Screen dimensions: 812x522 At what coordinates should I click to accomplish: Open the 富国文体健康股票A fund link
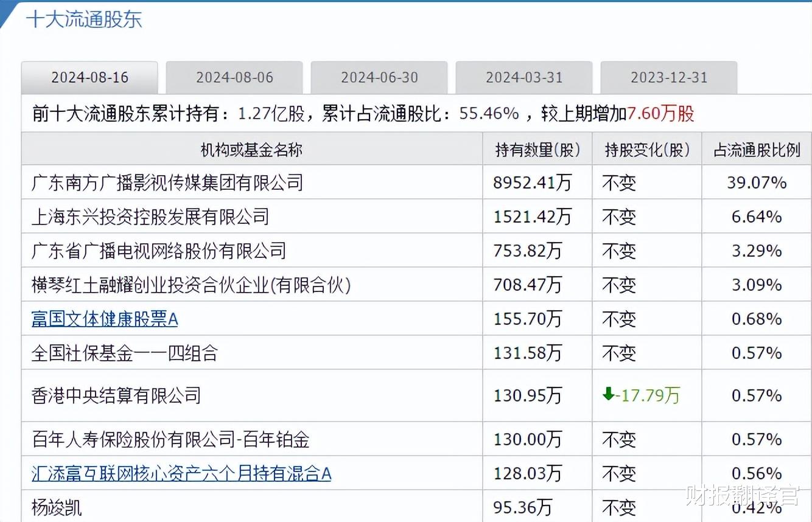(105, 319)
